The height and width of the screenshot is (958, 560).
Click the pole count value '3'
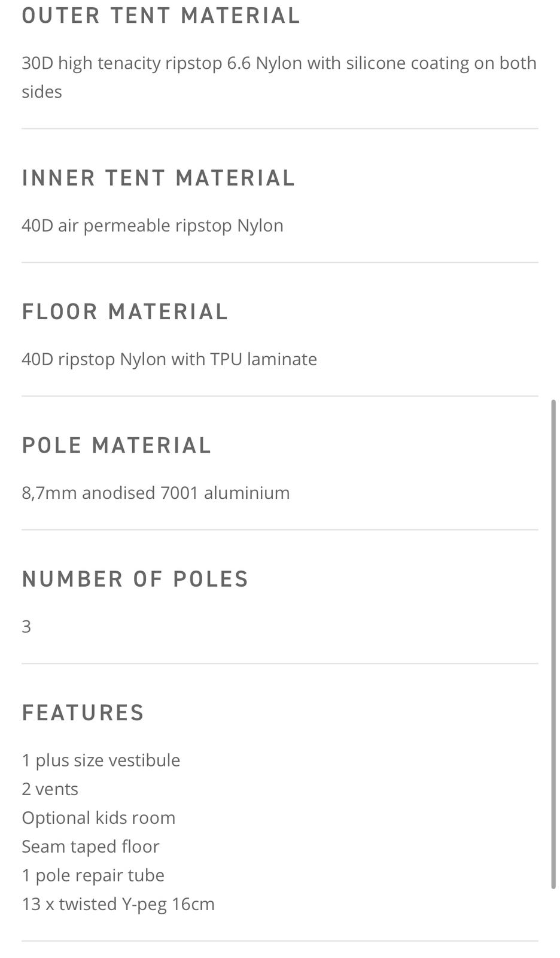(x=26, y=627)
